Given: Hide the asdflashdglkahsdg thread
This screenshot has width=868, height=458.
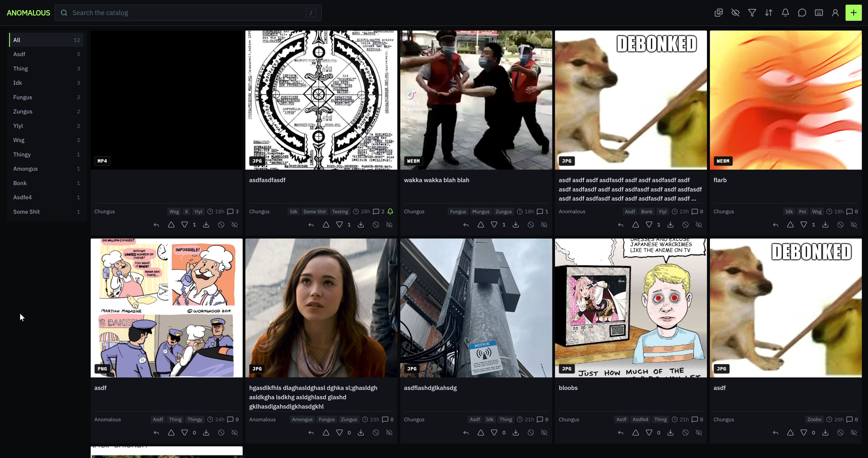Looking at the screenshot, I should 544,432.
